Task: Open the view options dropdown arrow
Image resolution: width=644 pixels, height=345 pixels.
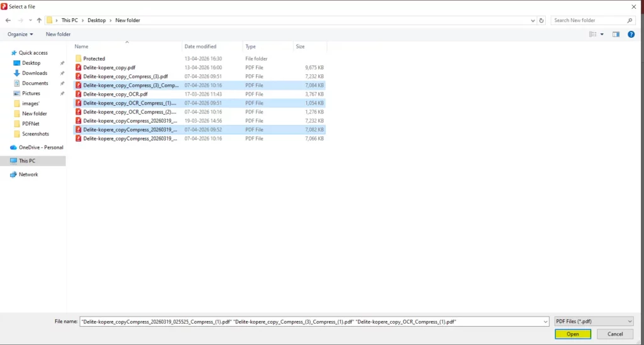Action: 602,34
